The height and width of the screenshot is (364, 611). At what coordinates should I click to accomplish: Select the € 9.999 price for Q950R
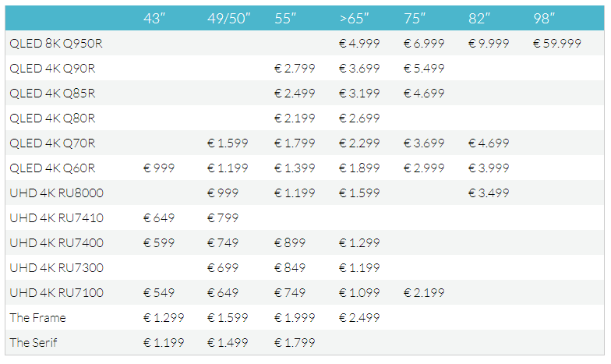pyautogui.click(x=488, y=44)
